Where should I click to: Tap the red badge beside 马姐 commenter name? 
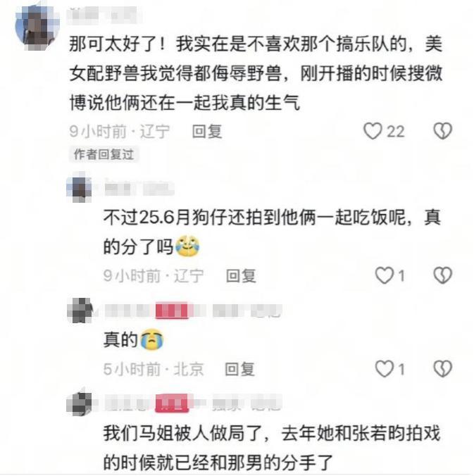click(x=172, y=403)
